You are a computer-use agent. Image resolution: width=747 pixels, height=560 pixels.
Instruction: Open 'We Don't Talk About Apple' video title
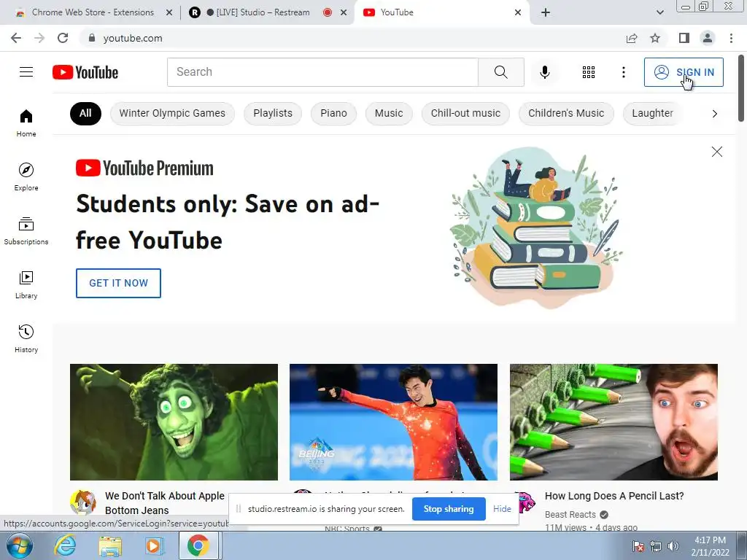[164, 503]
